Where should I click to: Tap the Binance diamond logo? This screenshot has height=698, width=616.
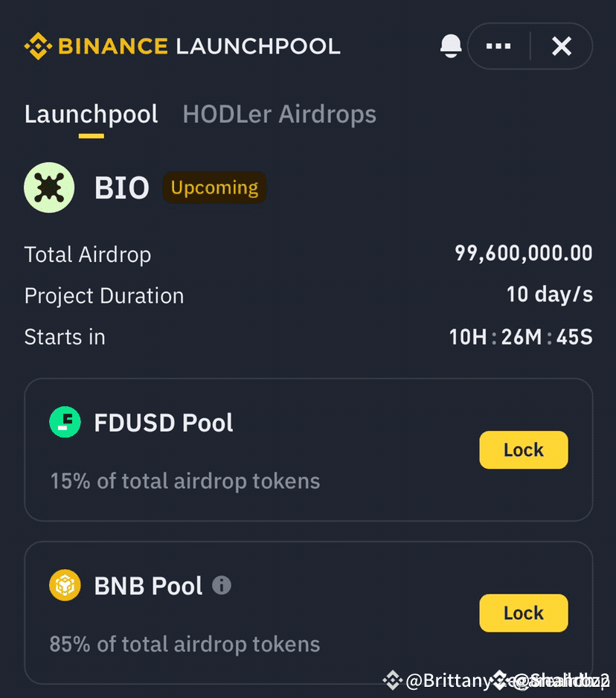pos(38,46)
